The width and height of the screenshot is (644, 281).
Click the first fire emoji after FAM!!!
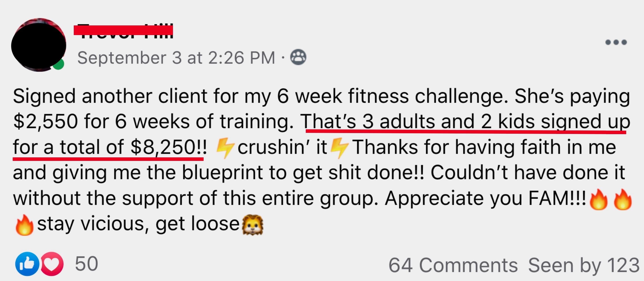(598, 199)
